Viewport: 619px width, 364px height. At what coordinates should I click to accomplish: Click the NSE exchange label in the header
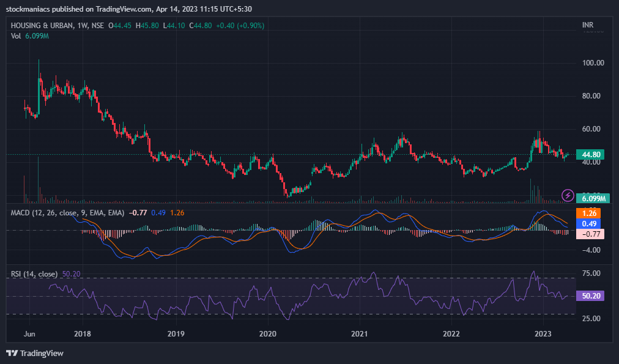[98, 26]
